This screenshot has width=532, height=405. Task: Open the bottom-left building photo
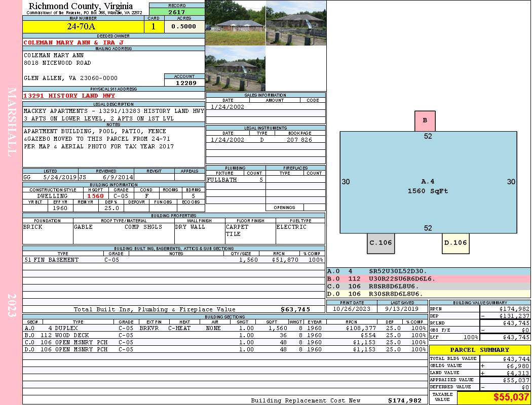[235, 68]
